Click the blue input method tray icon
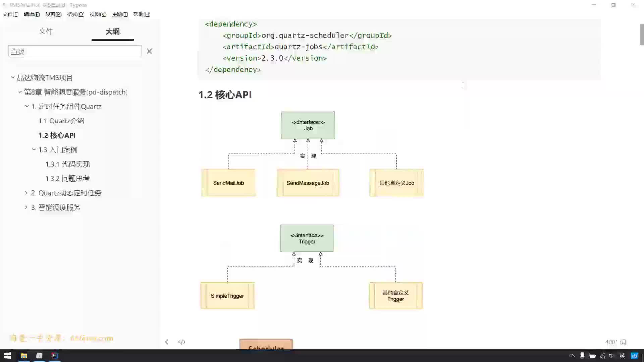Image resolution: width=644 pixels, height=362 pixels. click(x=634, y=356)
